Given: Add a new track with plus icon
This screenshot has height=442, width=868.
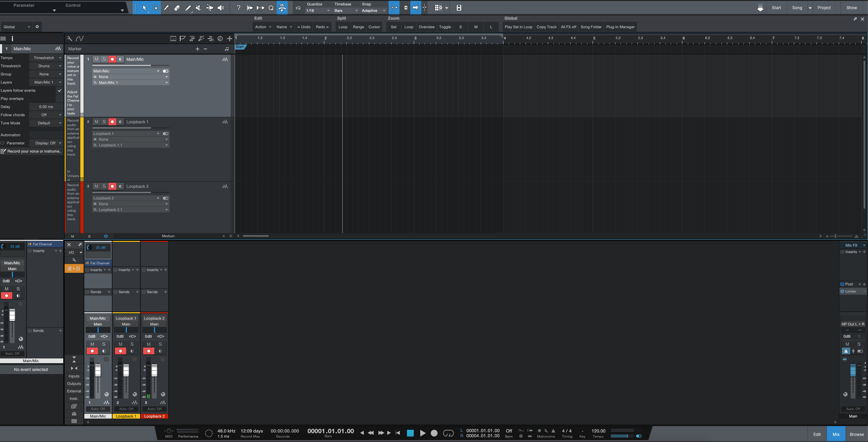Looking at the screenshot, I should click(229, 38).
